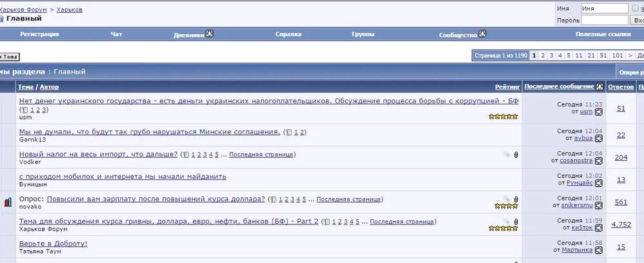Open Последняя страница of курса гривны thread
The width and height of the screenshot is (644, 263).
402,222
